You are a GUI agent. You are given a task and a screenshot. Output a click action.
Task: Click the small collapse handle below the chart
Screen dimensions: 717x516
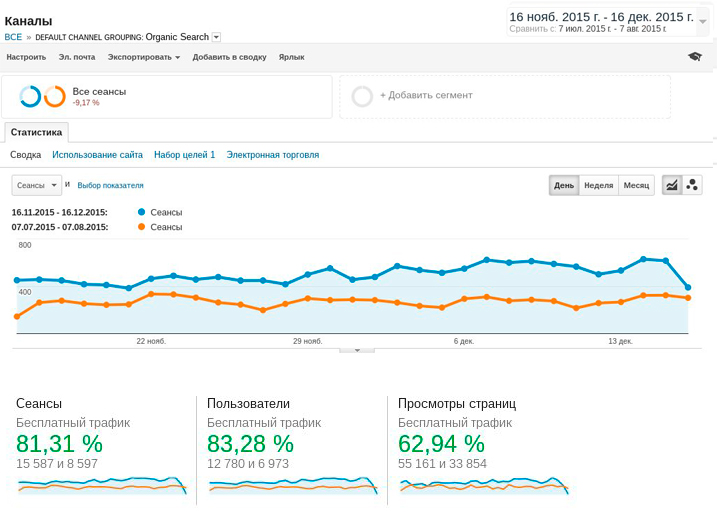click(357, 350)
